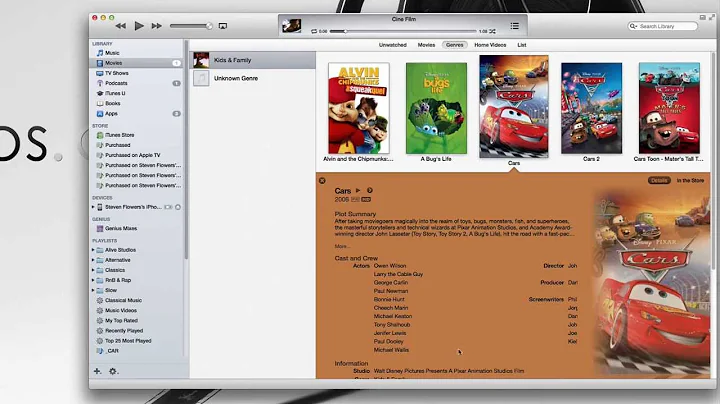Click the In the Store button

point(690,180)
